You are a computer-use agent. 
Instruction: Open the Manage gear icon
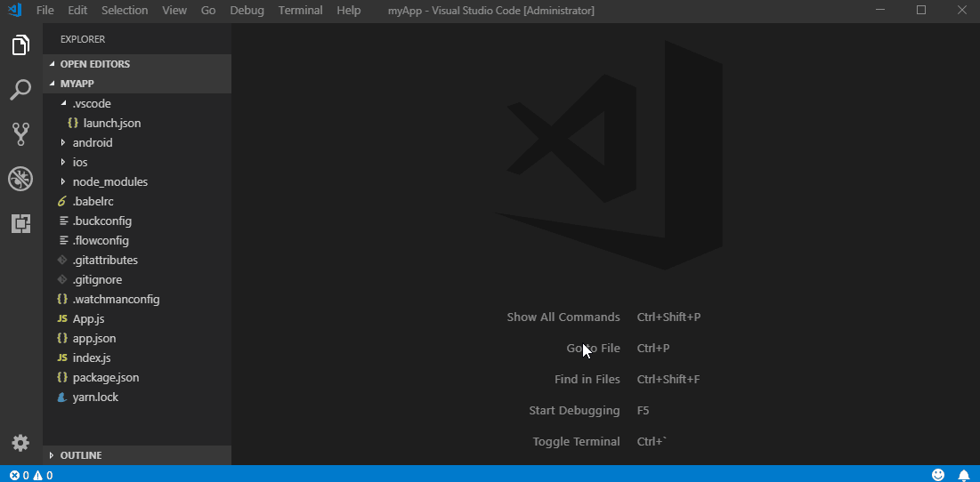coord(20,443)
